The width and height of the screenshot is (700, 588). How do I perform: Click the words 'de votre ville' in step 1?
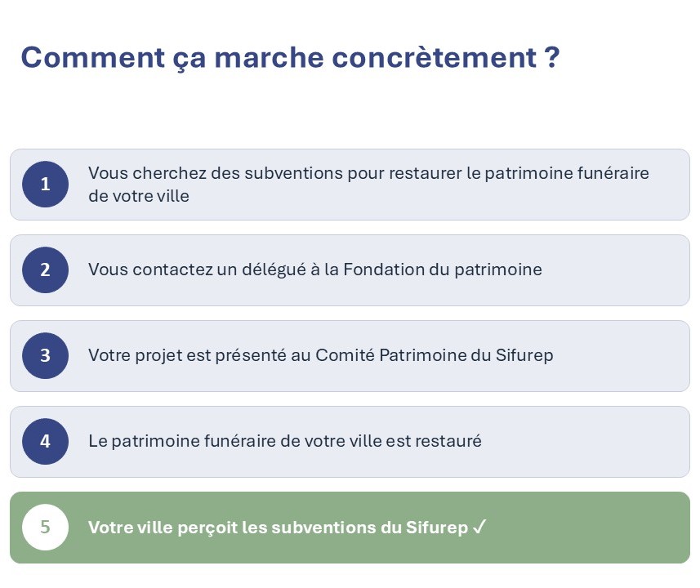[x=139, y=196]
